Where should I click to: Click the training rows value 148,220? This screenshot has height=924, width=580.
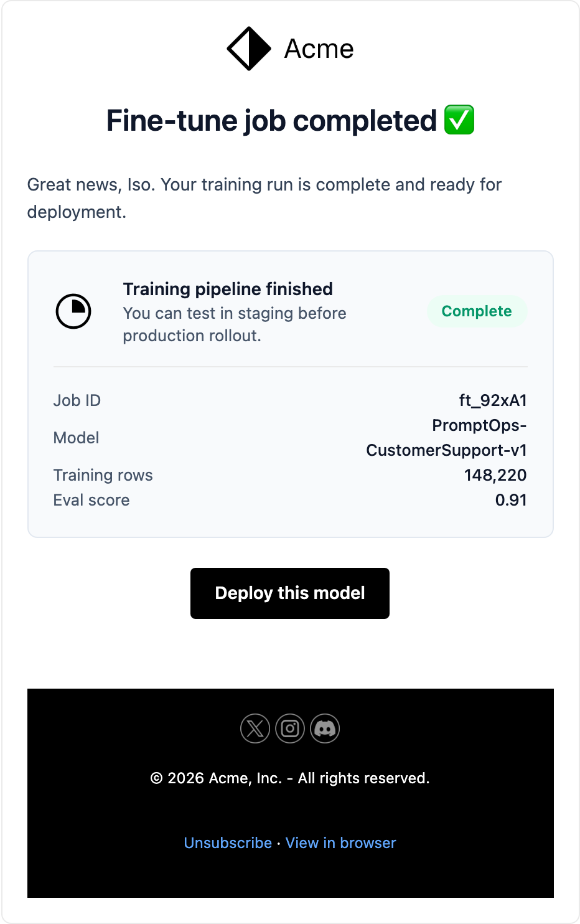[x=495, y=475]
